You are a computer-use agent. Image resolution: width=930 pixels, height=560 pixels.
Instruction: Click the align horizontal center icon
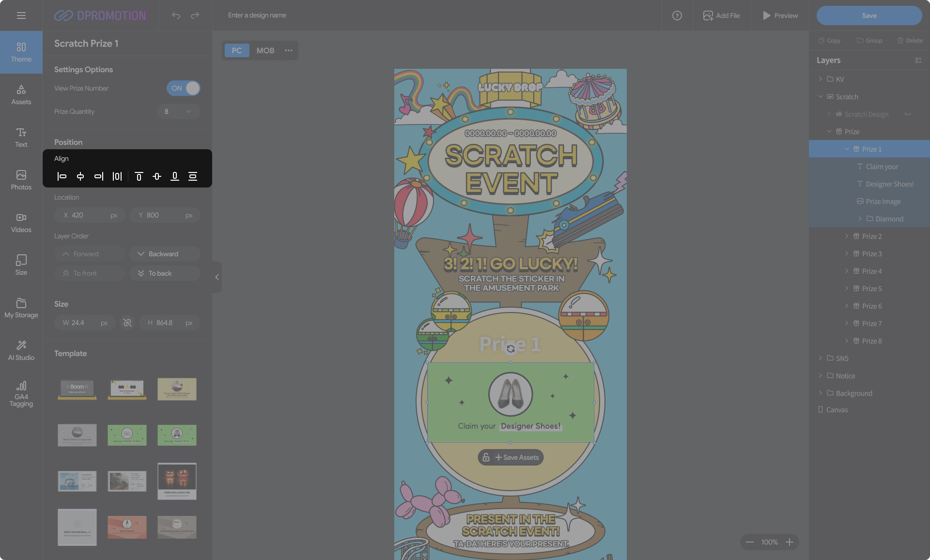(80, 176)
